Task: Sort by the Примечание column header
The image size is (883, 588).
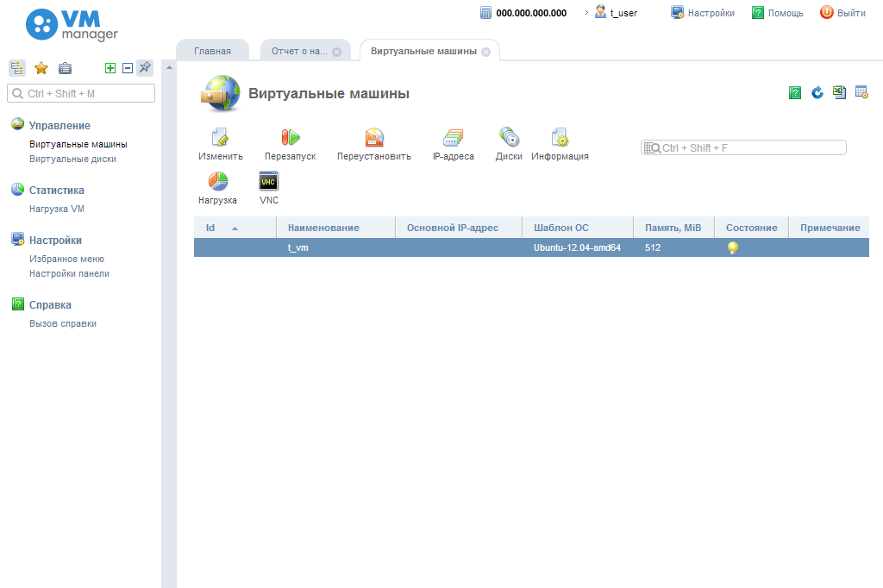Action: 829,228
